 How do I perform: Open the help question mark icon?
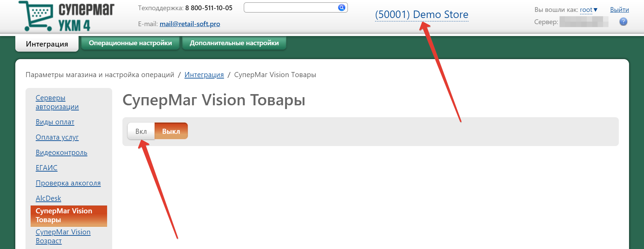623,22
